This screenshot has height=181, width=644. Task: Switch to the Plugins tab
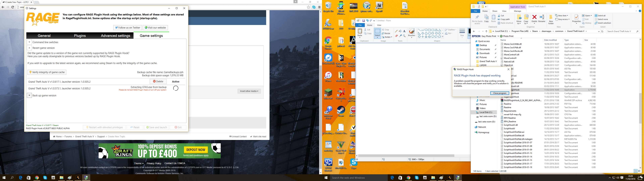[x=80, y=36]
